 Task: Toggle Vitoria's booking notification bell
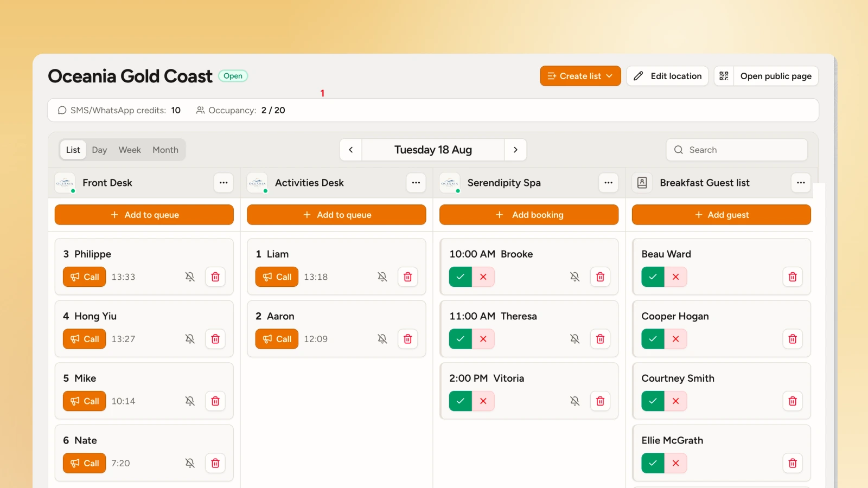click(575, 401)
